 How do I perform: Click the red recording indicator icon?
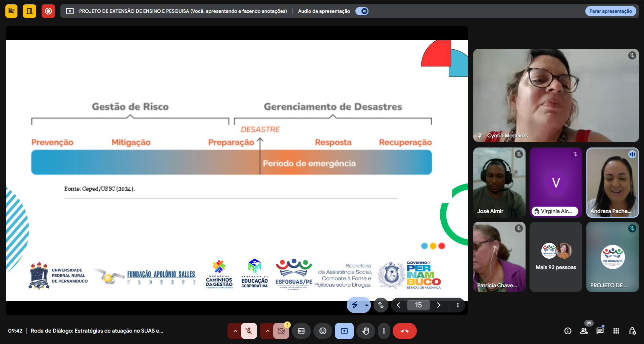(48, 11)
